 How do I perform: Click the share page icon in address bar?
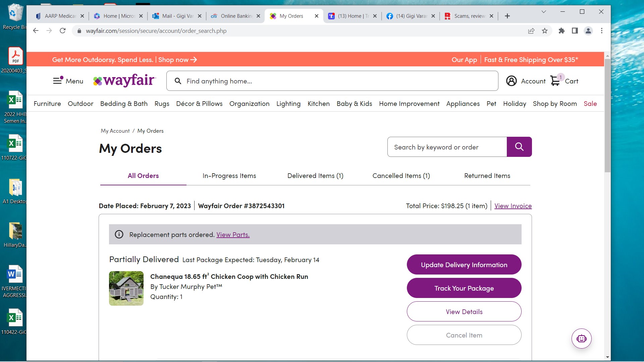pos(531,31)
